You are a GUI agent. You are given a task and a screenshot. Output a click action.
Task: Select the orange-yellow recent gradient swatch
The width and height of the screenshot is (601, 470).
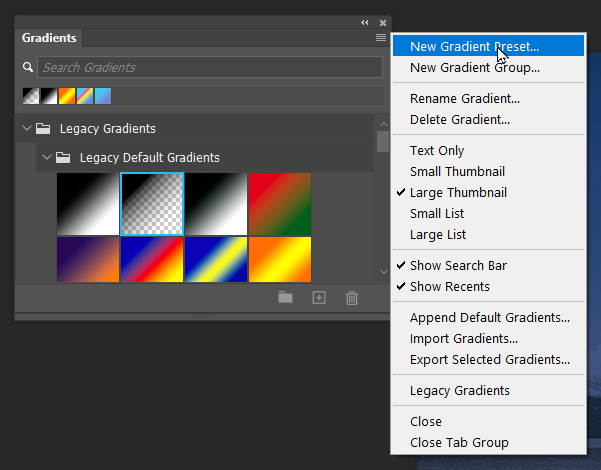pos(67,96)
